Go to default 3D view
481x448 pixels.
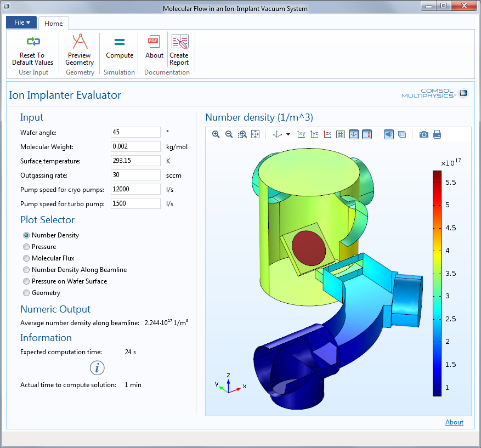click(278, 134)
